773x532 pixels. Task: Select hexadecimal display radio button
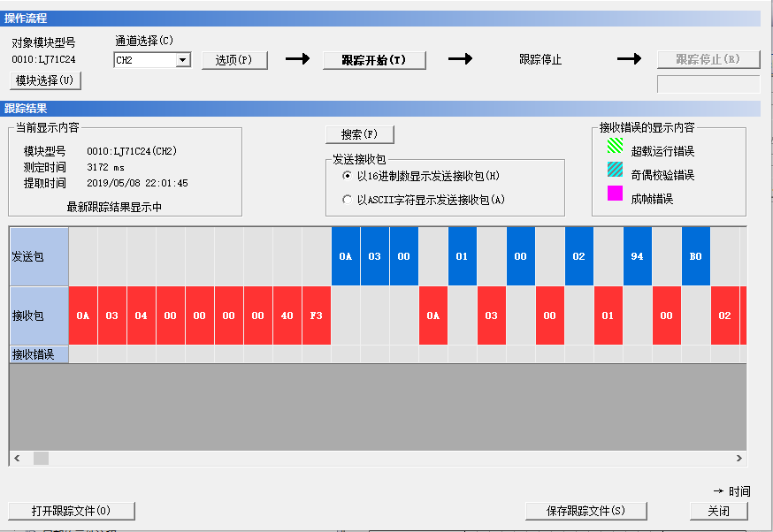pyautogui.click(x=347, y=176)
